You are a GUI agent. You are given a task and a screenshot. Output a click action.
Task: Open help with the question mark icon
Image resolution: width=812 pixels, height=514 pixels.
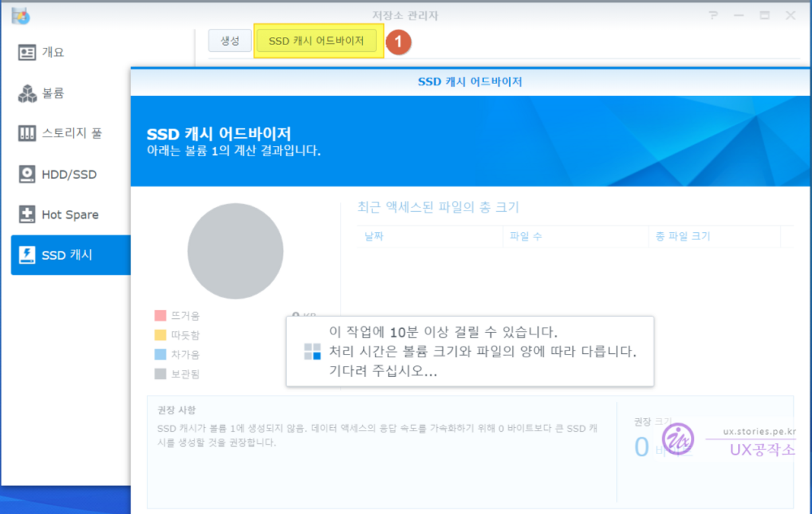coord(713,15)
